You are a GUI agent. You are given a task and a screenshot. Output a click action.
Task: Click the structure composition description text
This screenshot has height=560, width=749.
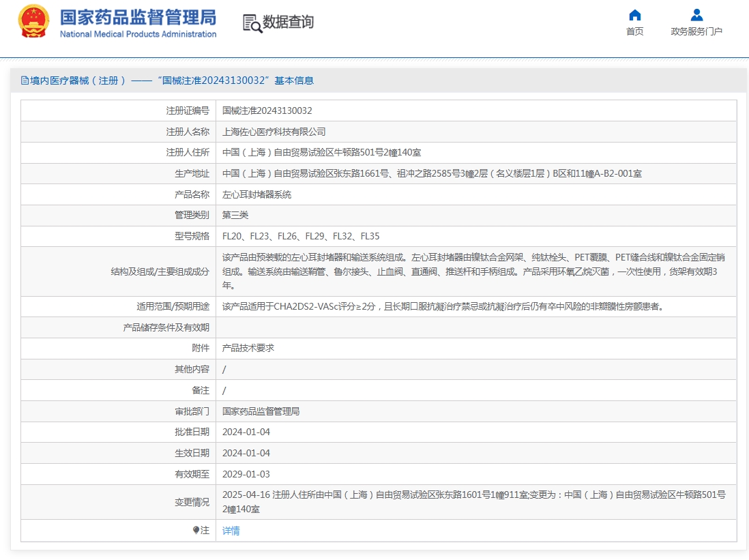coord(473,271)
